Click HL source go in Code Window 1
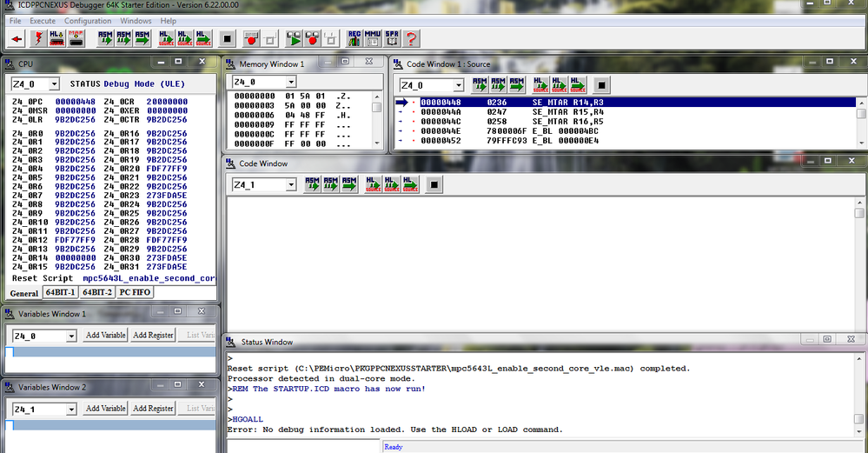The image size is (868, 453). 578,84
